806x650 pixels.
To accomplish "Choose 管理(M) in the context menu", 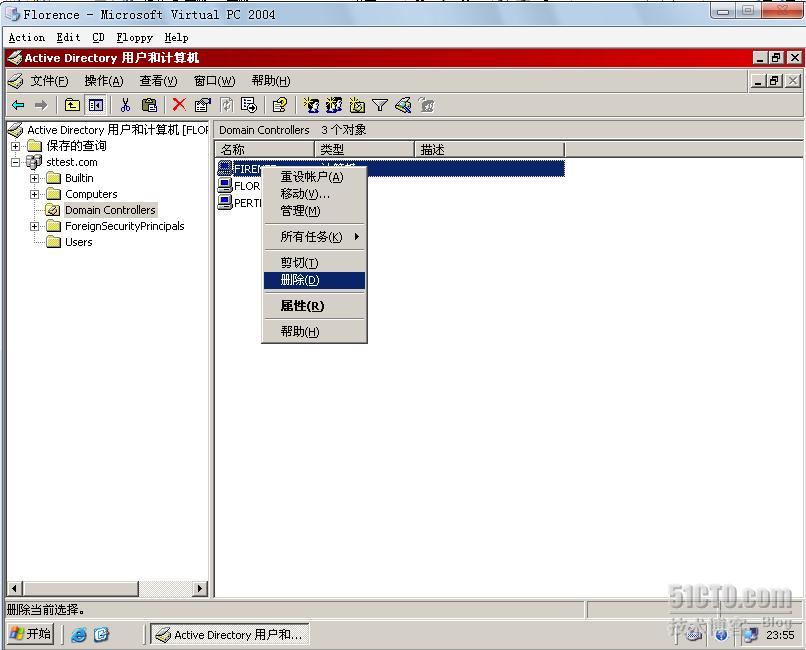I will (315, 211).
